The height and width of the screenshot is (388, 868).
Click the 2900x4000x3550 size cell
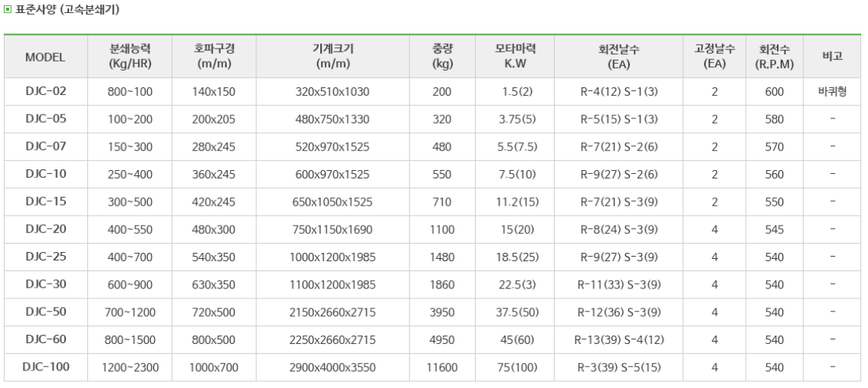coord(332,367)
